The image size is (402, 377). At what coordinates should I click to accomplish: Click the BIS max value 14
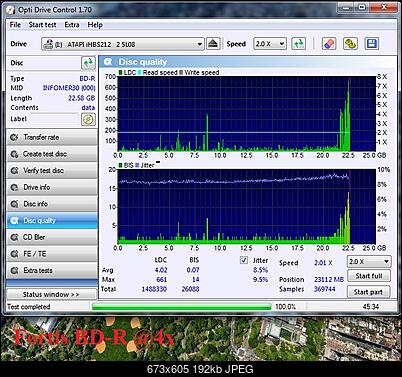[196, 280]
